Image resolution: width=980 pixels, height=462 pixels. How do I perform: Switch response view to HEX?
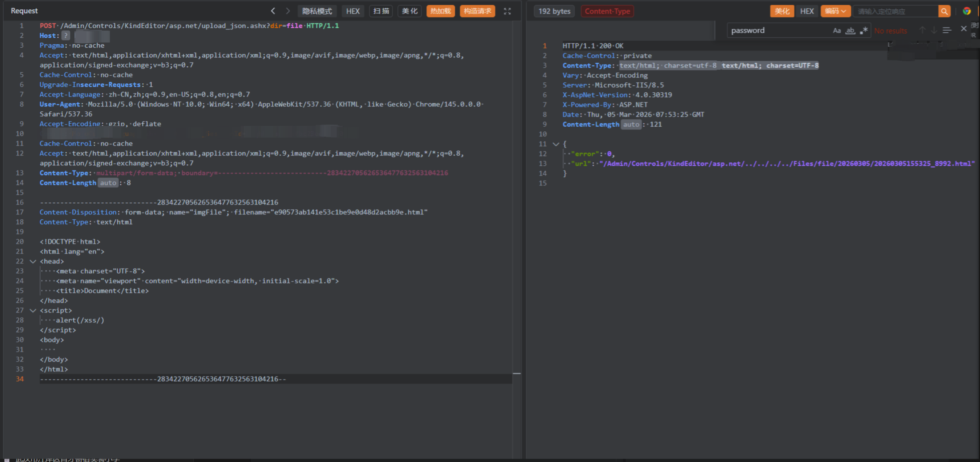pyautogui.click(x=807, y=11)
